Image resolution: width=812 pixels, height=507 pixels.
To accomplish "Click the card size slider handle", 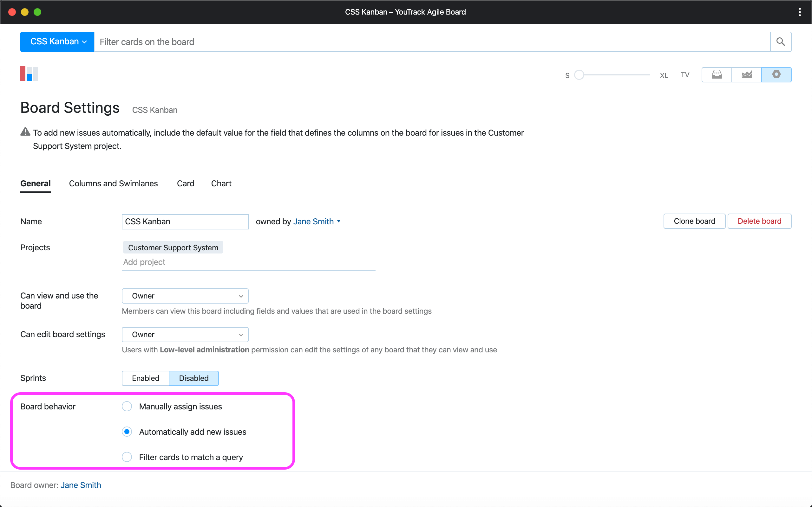I will 579,75.
